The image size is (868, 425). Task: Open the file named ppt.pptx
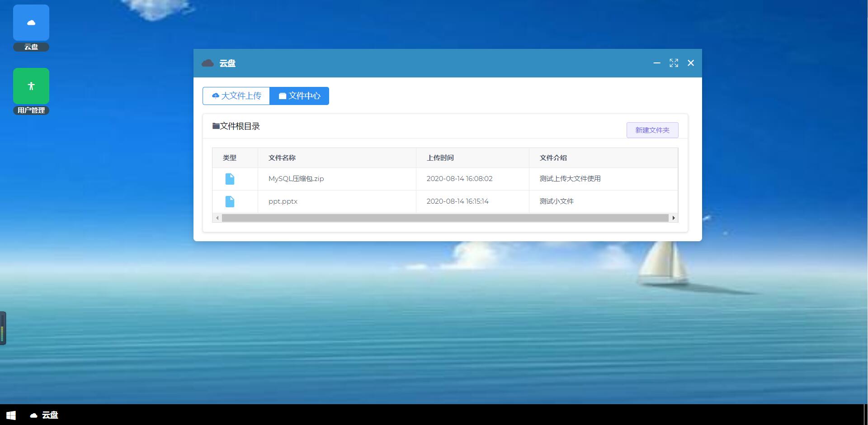coord(283,201)
